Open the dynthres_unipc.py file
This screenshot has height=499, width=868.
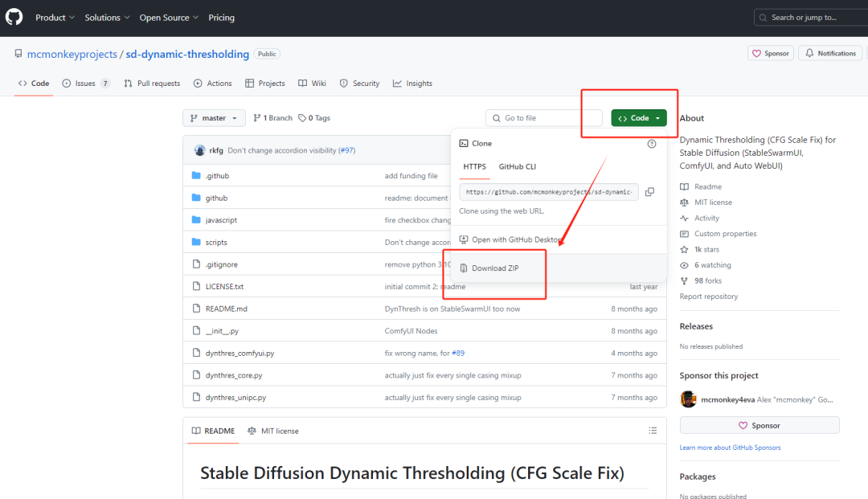[235, 397]
